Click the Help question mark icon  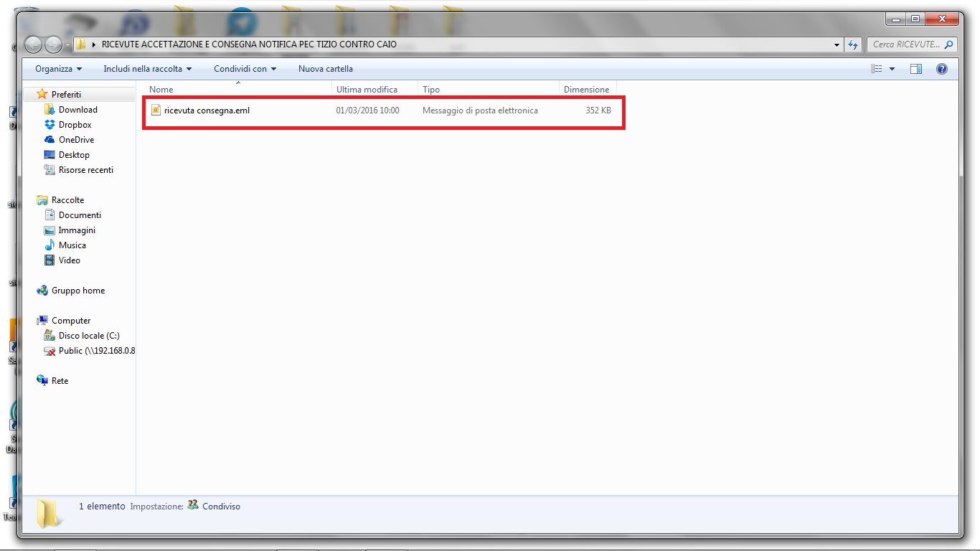pyautogui.click(x=942, y=69)
